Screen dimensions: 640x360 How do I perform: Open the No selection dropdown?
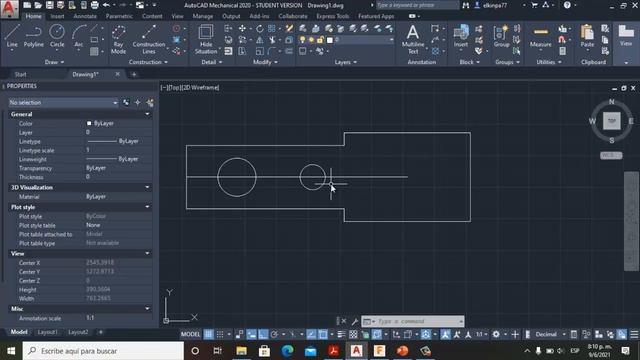(x=64, y=102)
